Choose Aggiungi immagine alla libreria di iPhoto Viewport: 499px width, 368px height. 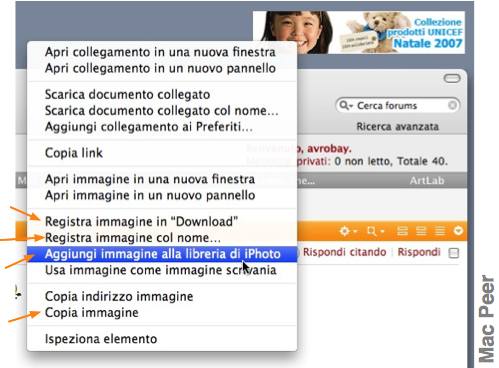click(x=162, y=254)
